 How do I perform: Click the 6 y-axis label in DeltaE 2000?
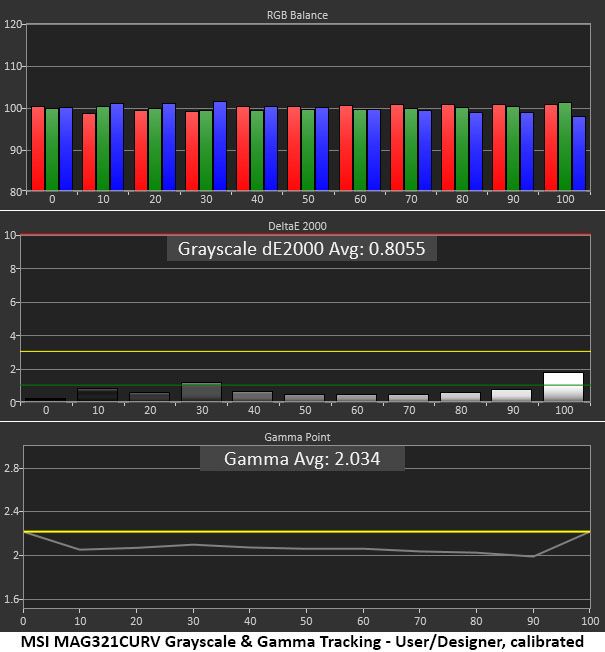pos(13,302)
